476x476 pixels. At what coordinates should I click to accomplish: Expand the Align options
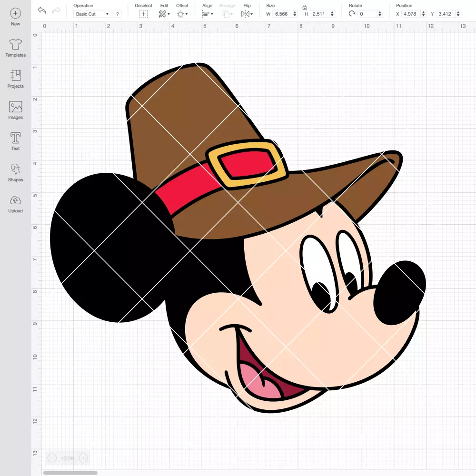click(208, 14)
